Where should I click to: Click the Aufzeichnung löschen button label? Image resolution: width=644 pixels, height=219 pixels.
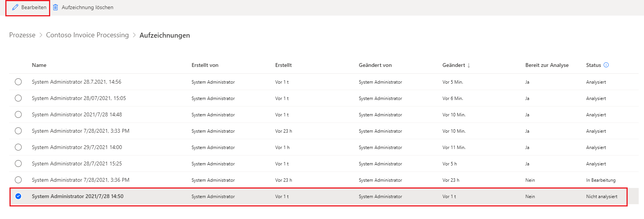87,7
